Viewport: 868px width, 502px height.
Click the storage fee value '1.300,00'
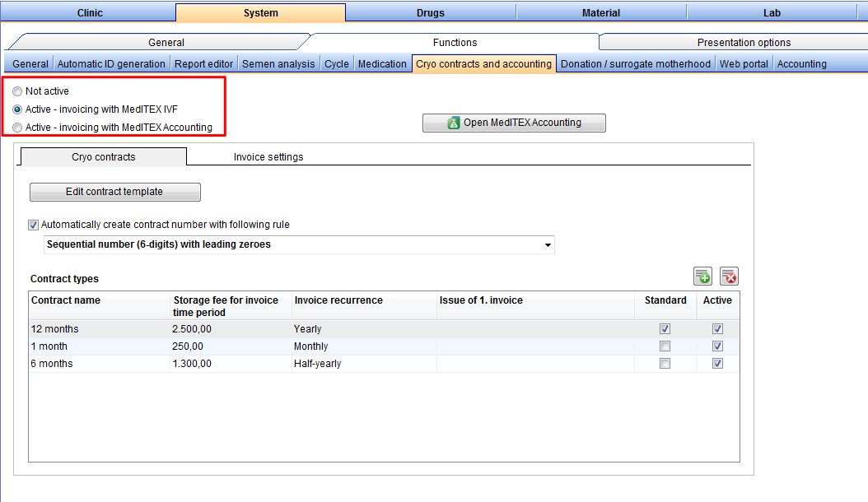tap(192, 364)
